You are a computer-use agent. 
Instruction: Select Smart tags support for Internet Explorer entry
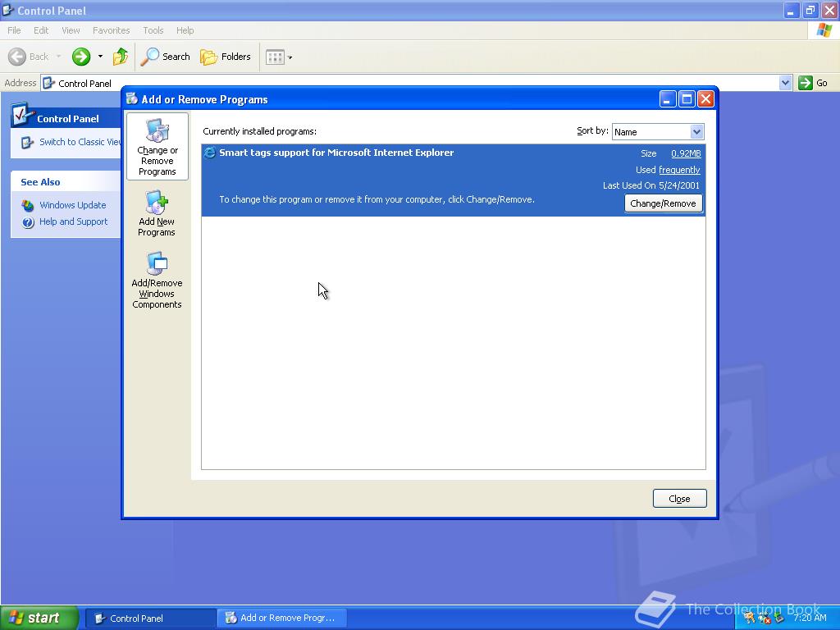click(453, 180)
